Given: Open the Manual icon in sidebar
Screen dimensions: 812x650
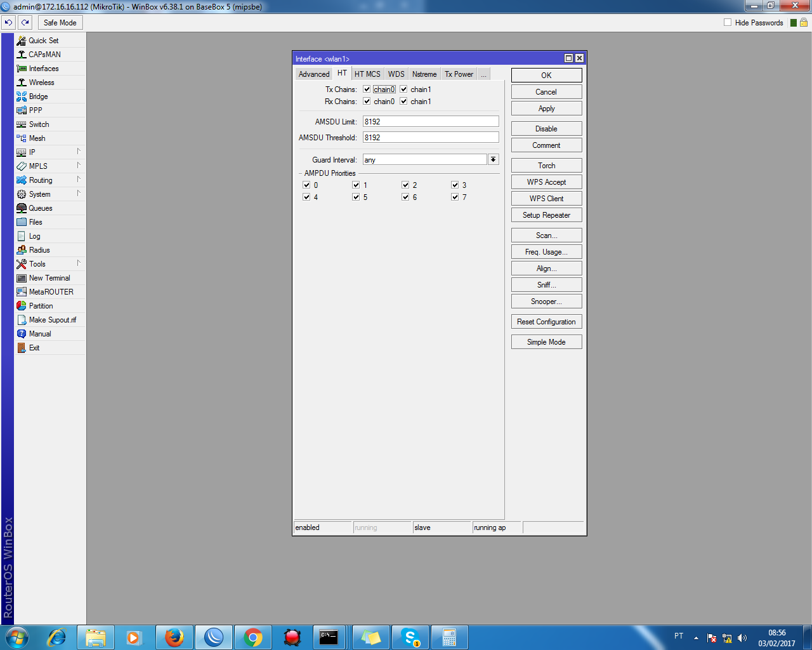Looking at the screenshot, I should [x=22, y=334].
